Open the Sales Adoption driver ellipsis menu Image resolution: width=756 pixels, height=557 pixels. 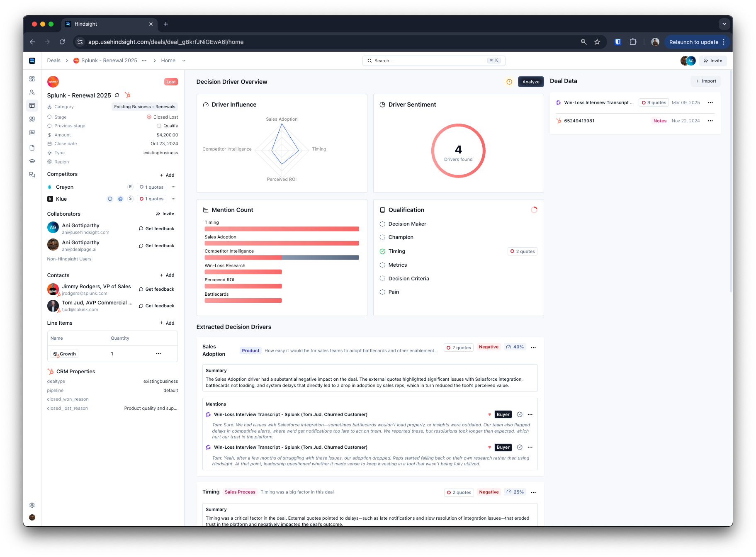(x=533, y=348)
